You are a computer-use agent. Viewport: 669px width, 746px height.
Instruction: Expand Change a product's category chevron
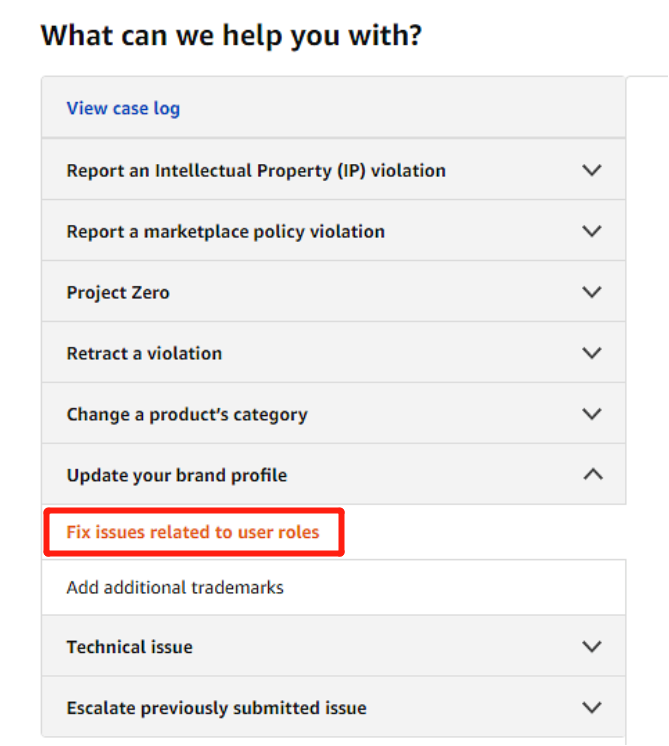pyautogui.click(x=592, y=413)
